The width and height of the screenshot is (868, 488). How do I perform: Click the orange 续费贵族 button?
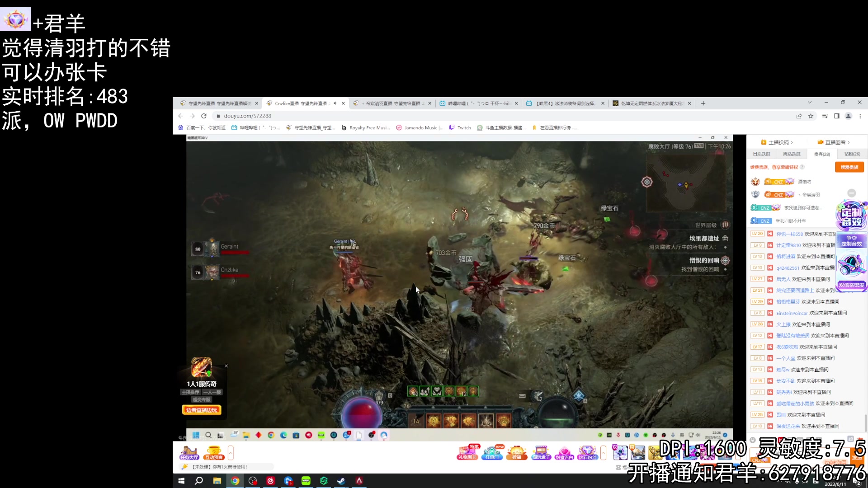pyautogui.click(x=849, y=167)
